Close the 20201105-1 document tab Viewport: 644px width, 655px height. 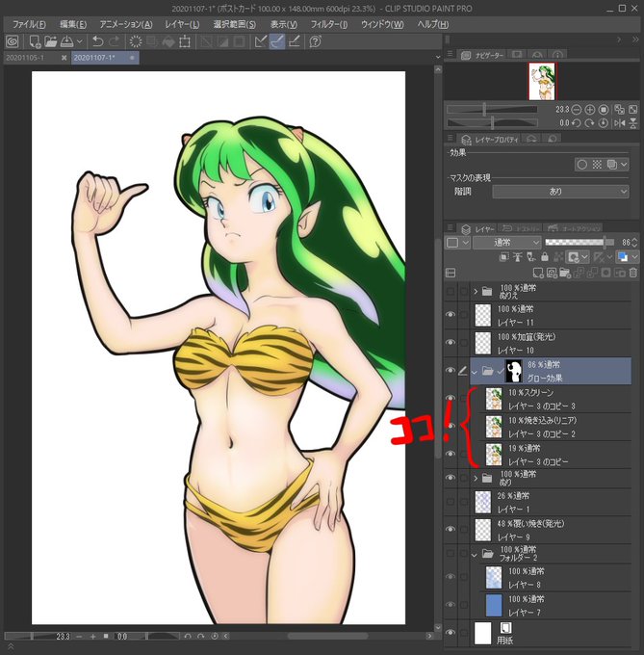(x=64, y=58)
